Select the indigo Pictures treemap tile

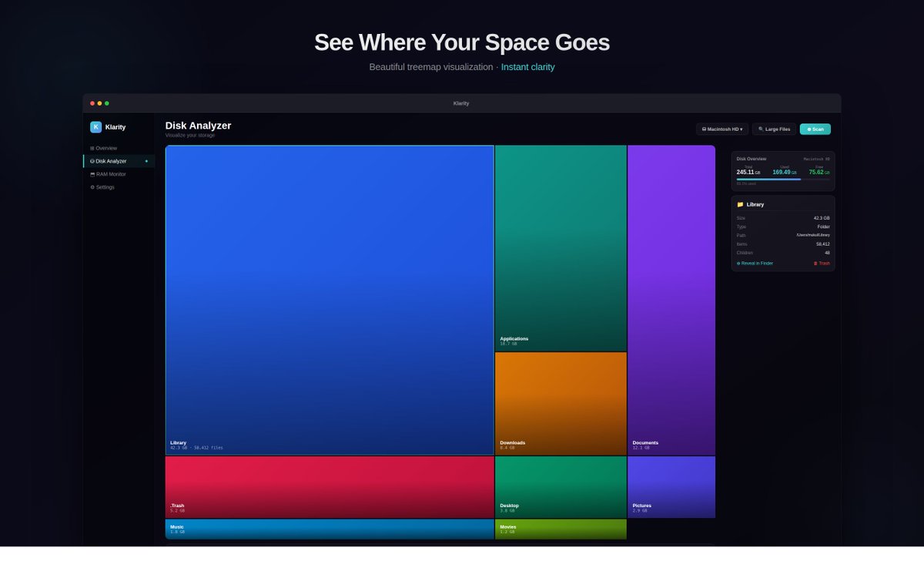tap(671, 487)
